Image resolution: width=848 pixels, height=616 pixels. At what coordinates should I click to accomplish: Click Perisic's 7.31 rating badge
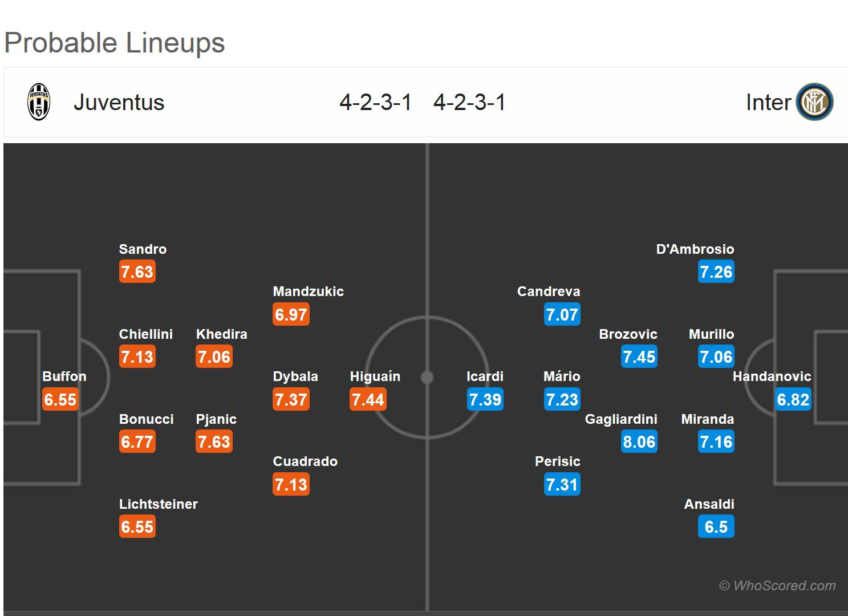tap(562, 484)
